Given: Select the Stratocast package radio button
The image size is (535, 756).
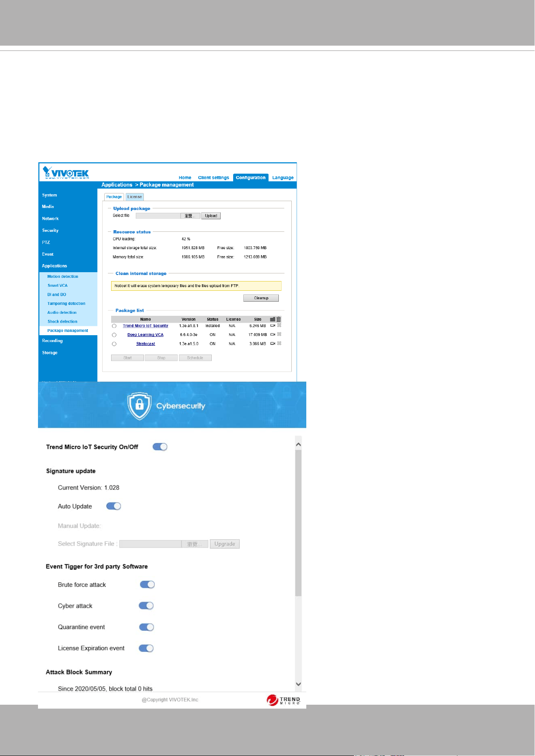Looking at the screenshot, I should click(114, 344).
